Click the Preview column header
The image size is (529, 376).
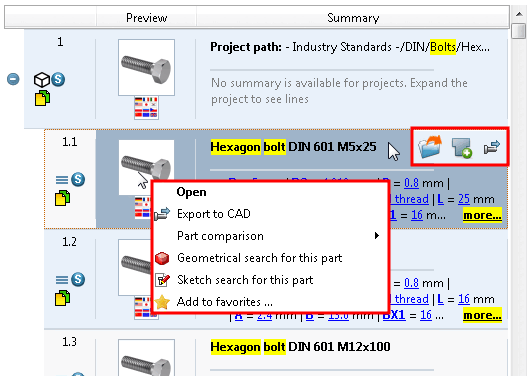(x=146, y=18)
